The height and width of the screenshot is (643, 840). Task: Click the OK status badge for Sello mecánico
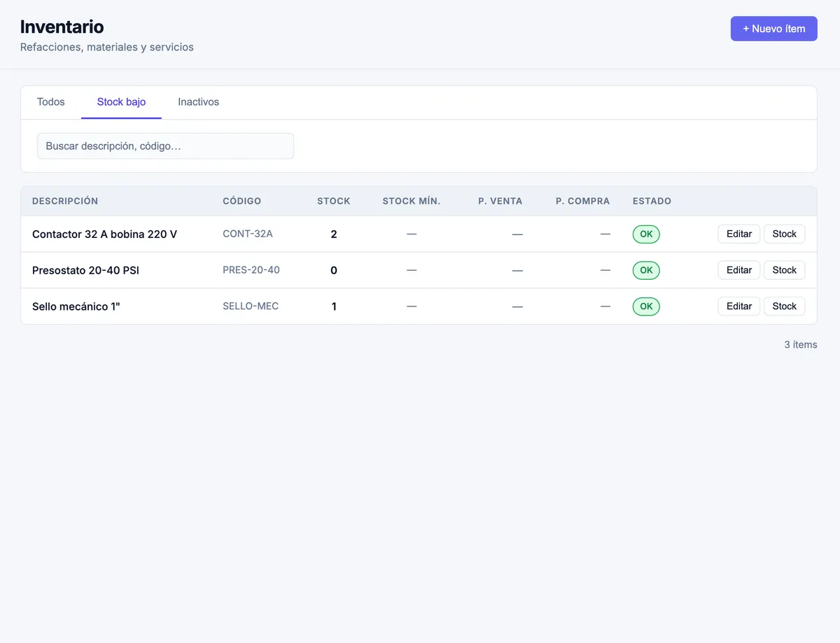(x=646, y=306)
